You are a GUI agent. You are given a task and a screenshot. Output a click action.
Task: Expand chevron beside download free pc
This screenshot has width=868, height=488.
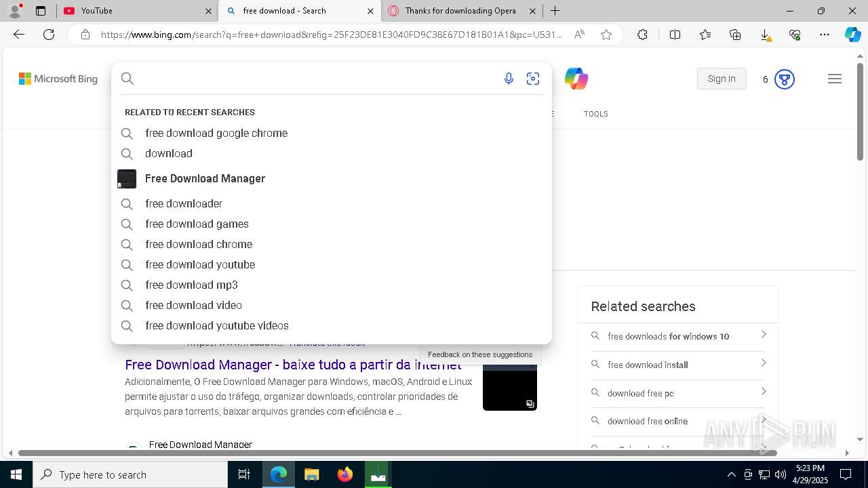(764, 392)
